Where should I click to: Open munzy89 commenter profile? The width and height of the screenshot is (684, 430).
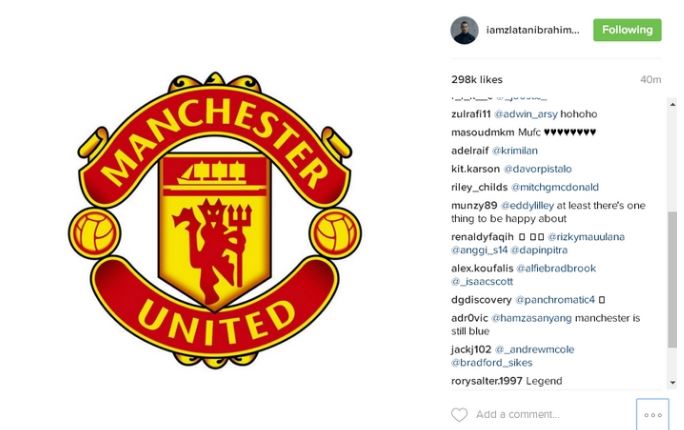tap(474, 206)
